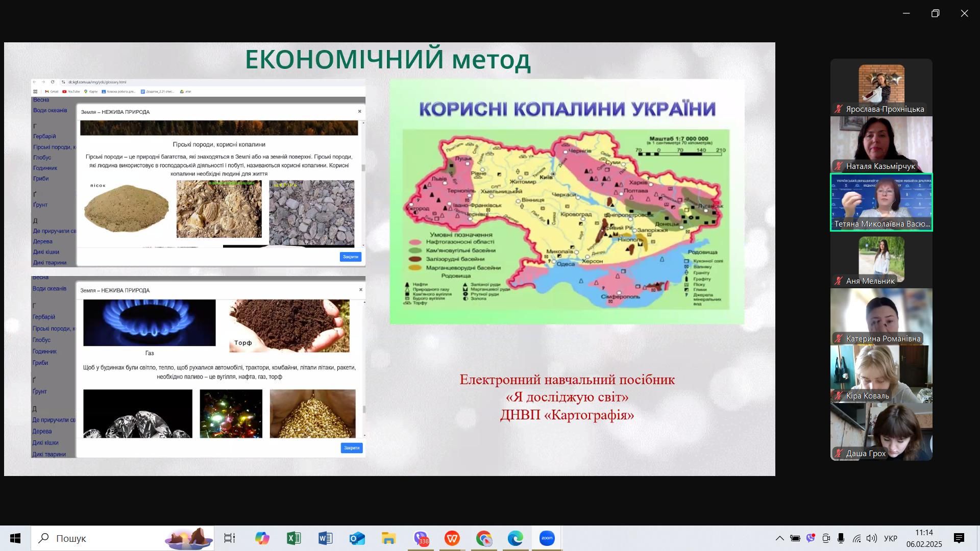Restore down the Zoom window
This screenshot has height=551, width=980.
coord(935,13)
